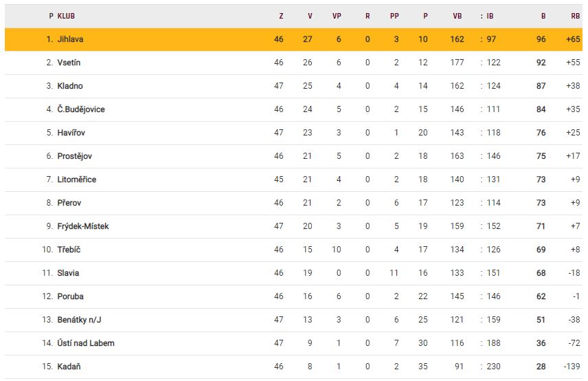
Task: Click the VP column header
Action: pos(337,16)
